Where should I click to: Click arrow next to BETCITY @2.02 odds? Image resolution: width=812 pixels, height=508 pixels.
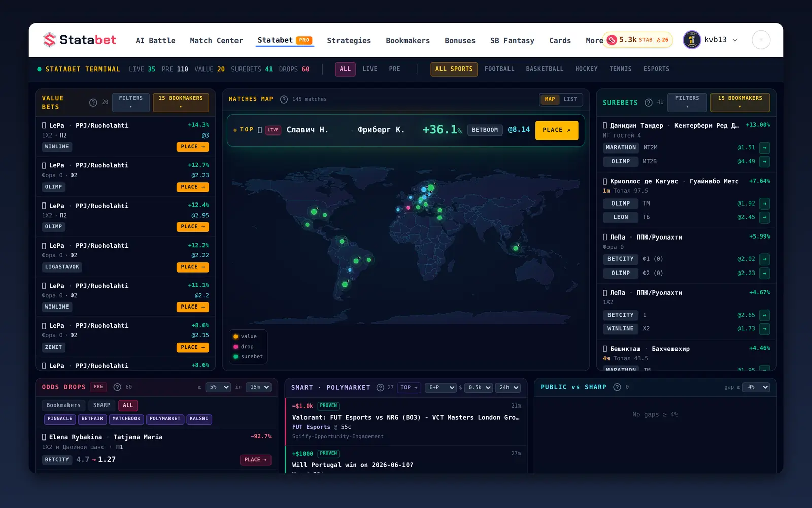pyautogui.click(x=765, y=259)
